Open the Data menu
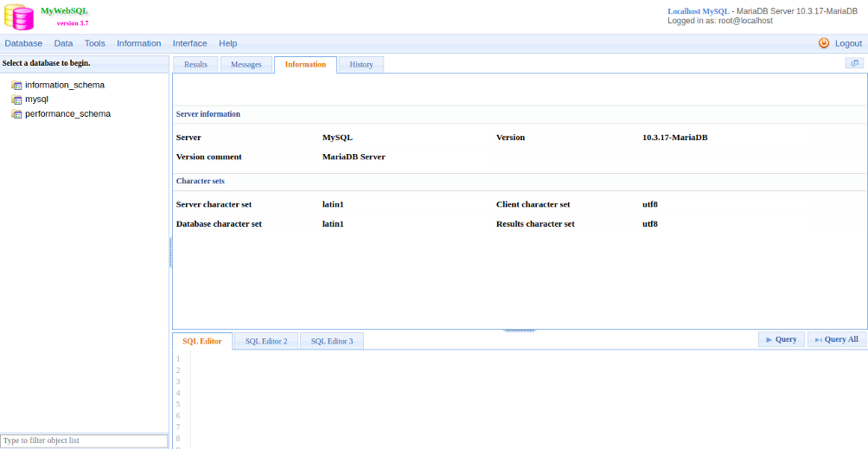 (x=64, y=43)
